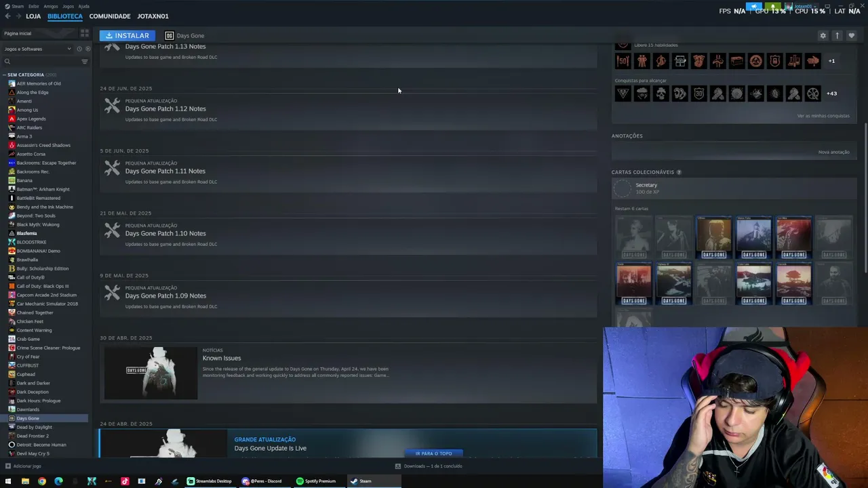Viewport: 868px width, 488px height.
Task: Collapse the SEM CATEGORIA section
Action: point(5,75)
